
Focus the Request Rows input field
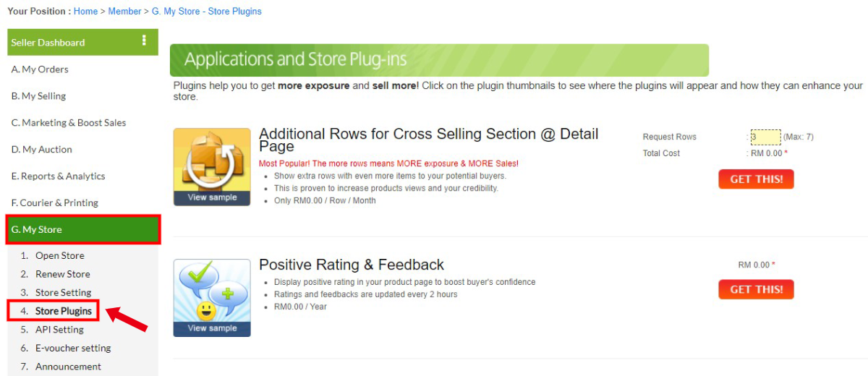[765, 137]
